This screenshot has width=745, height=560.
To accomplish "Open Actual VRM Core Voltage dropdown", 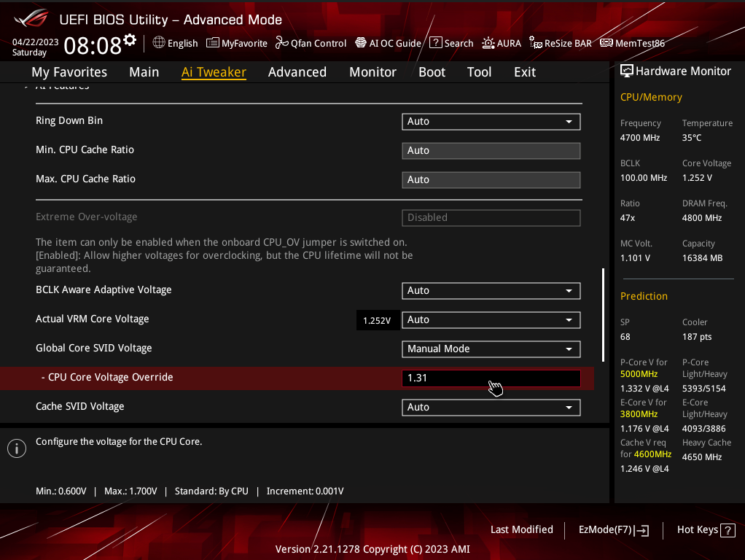I will point(491,320).
